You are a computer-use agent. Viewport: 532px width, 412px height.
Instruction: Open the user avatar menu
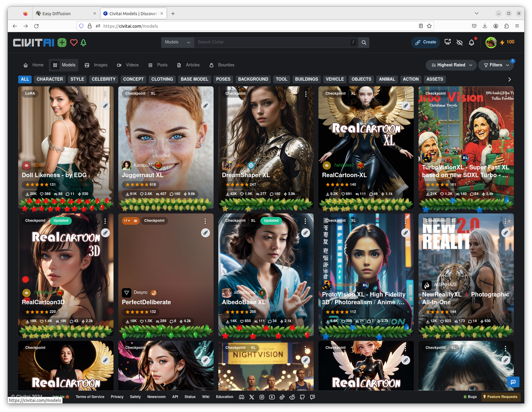click(491, 42)
